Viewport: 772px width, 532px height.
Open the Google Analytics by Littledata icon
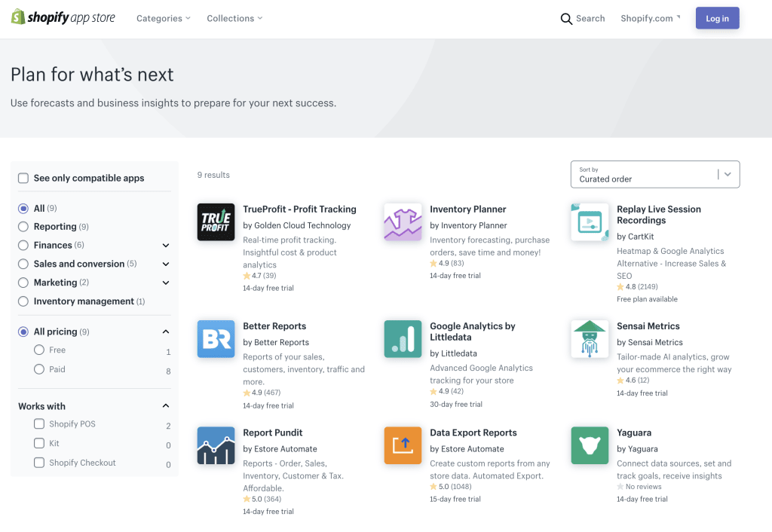[x=403, y=339]
